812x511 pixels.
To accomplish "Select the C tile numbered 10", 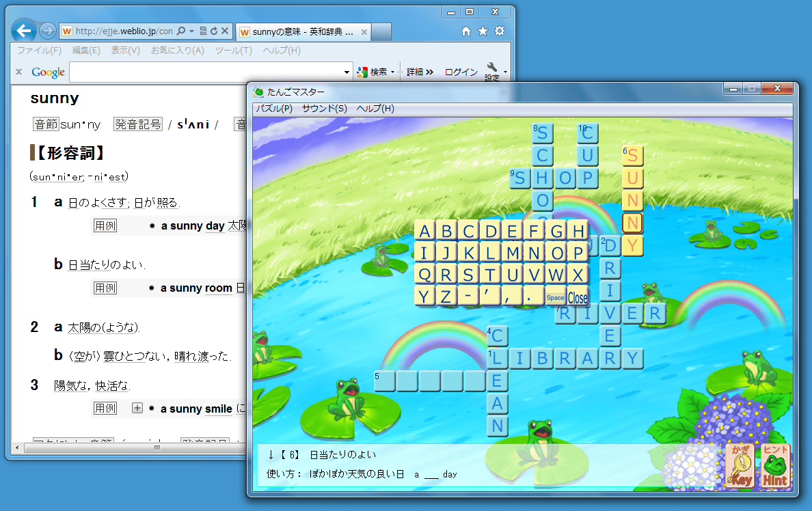I will point(587,133).
